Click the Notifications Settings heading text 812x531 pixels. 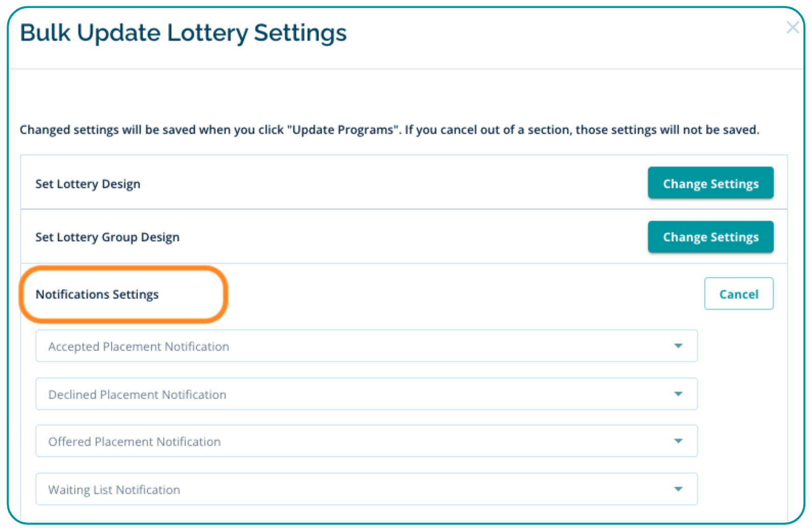tap(97, 294)
